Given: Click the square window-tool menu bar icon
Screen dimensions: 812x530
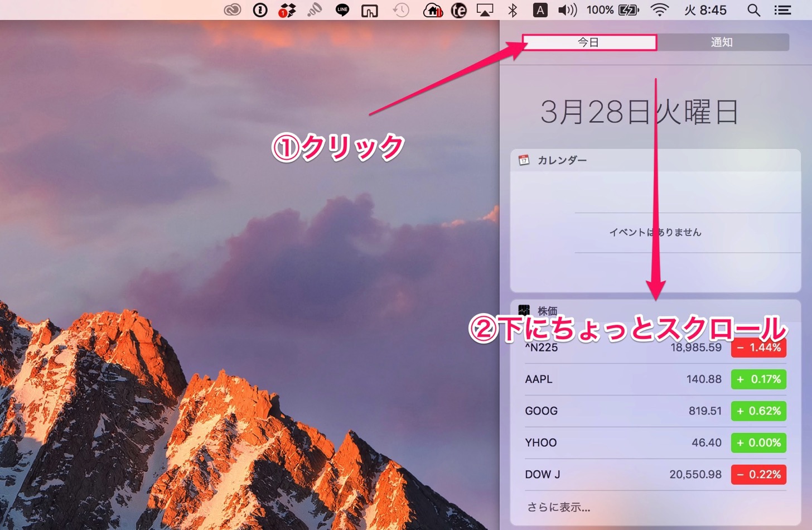Looking at the screenshot, I should (x=369, y=11).
